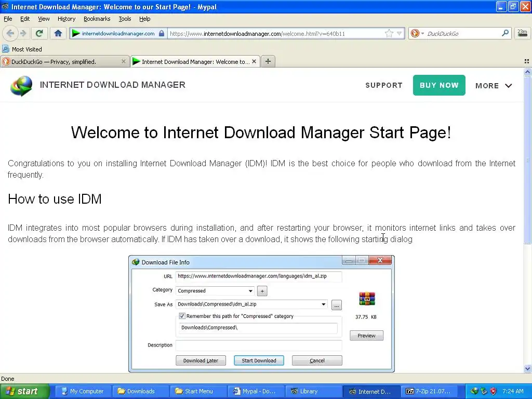Viewport: 532px width, 399px height.
Task: Click the Download File Info screenshot image
Action: pyautogui.click(x=261, y=314)
